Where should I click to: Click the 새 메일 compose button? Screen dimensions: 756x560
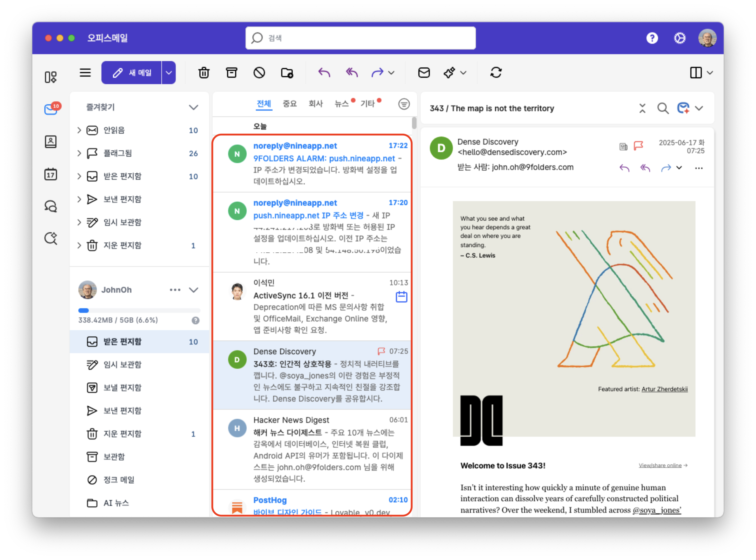click(132, 73)
